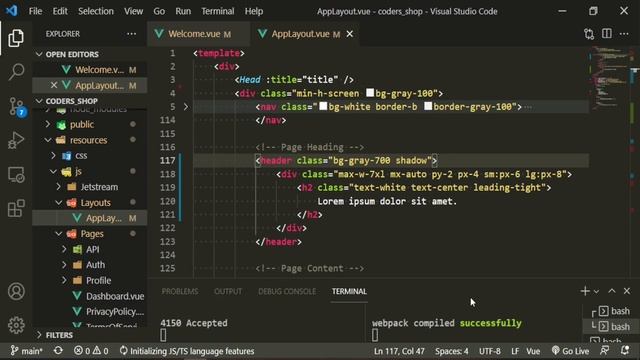Click border-gray-100 color swatch on line 5
Screen dimensions: 640x360
click(x=428, y=106)
